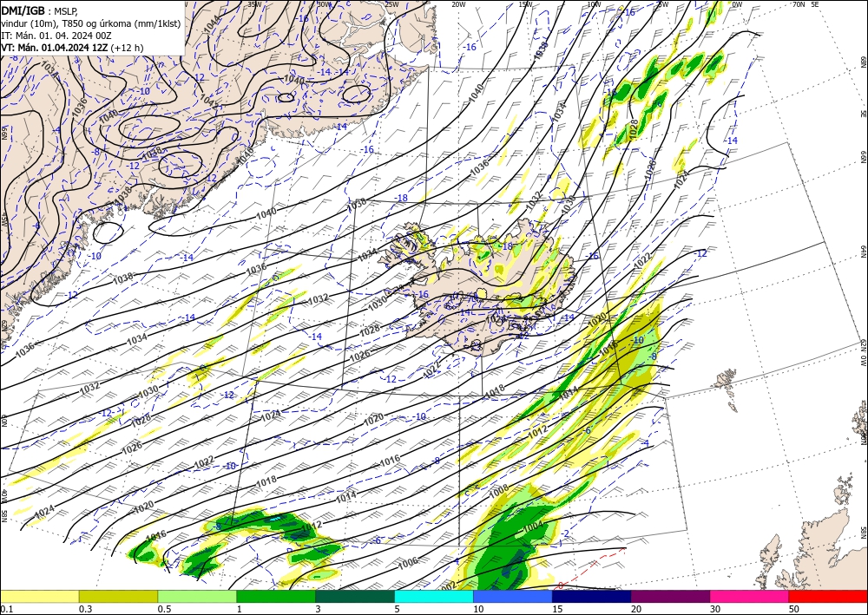Click the "25W" longitude label at the top
Viewport: 868px width, 615px height.
(391, 4)
